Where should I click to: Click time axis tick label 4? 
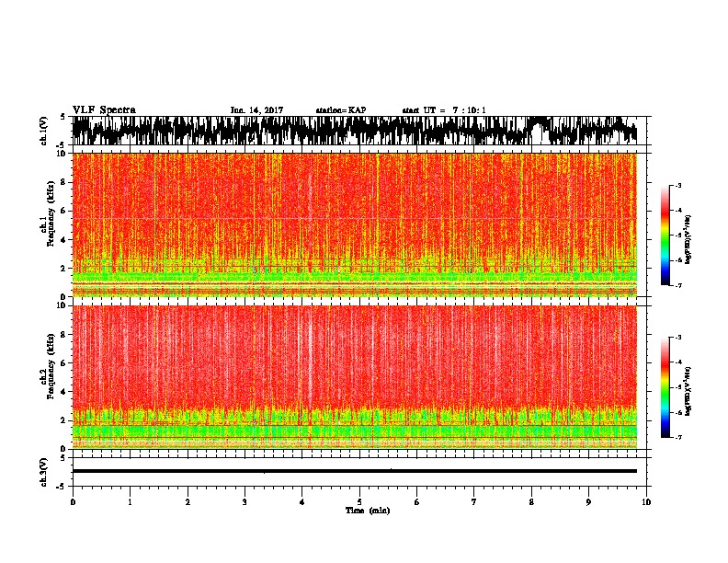pos(302,502)
